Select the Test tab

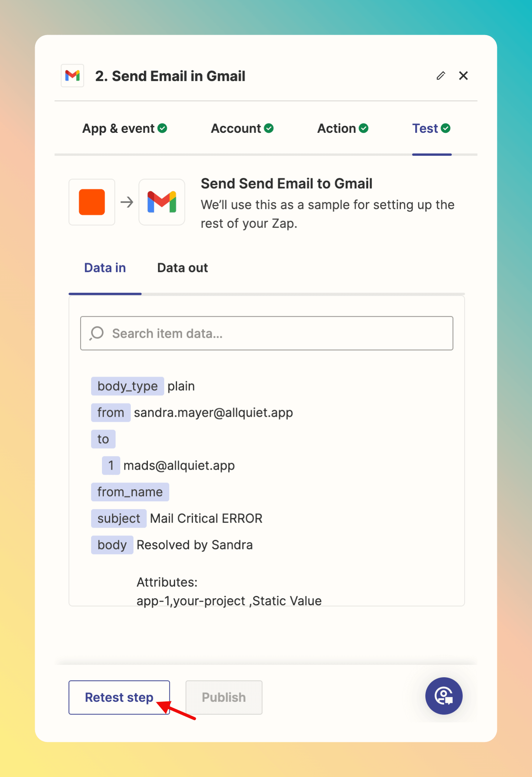431,129
